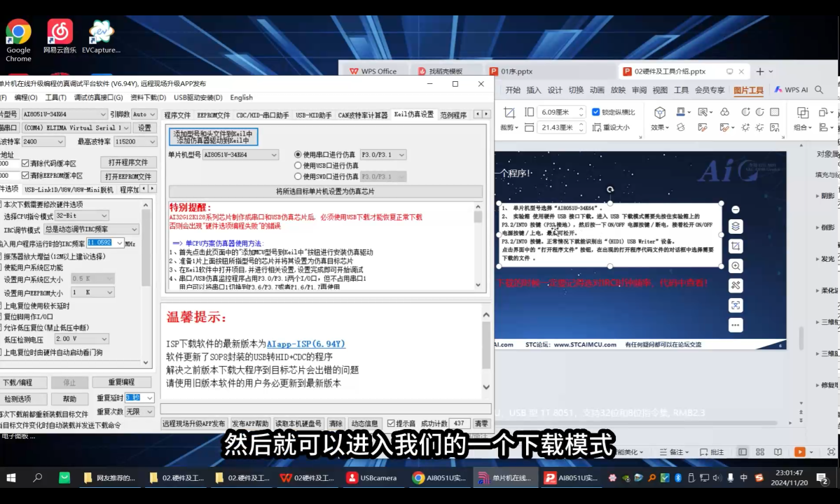Screen dimensions: 840x504
Task: Open the EVCapture desktop shortcut
Action: [x=101, y=36]
